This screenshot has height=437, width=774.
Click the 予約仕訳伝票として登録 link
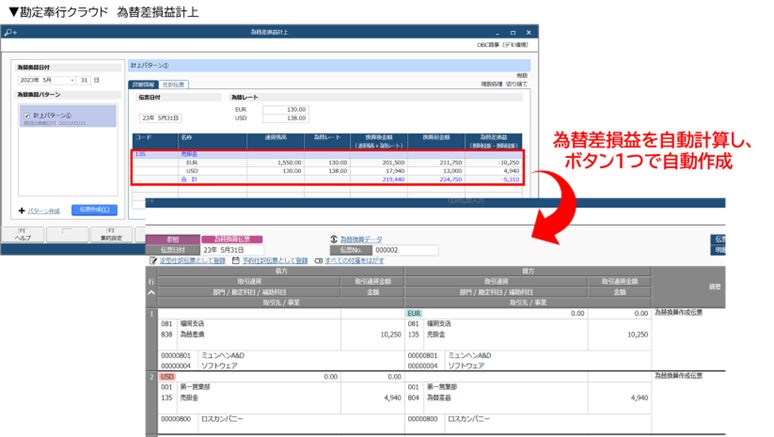pos(275,260)
